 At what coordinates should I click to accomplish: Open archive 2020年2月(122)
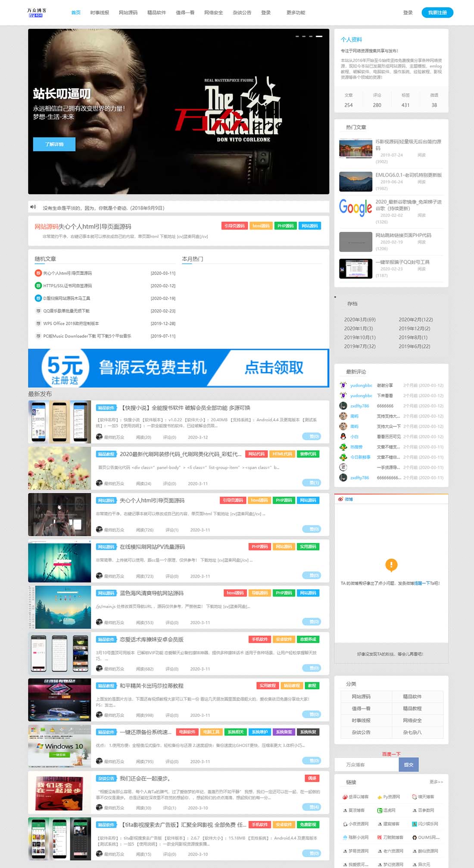[416, 320]
